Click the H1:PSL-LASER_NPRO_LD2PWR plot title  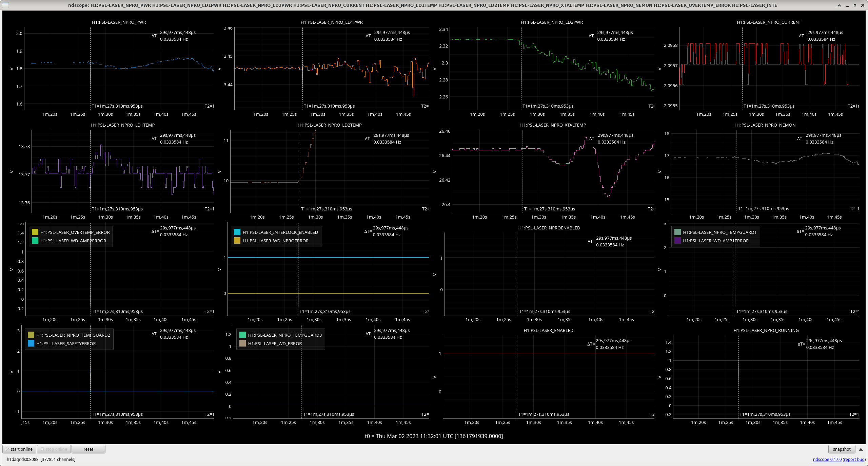[x=552, y=22]
